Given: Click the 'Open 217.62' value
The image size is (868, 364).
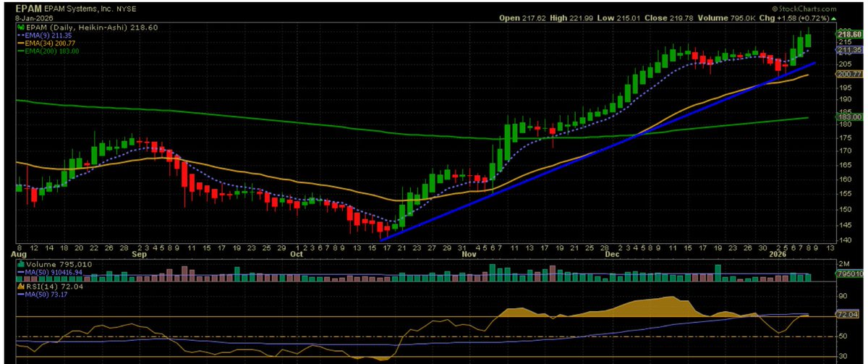Looking at the screenshot, I should tap(524, 18).
